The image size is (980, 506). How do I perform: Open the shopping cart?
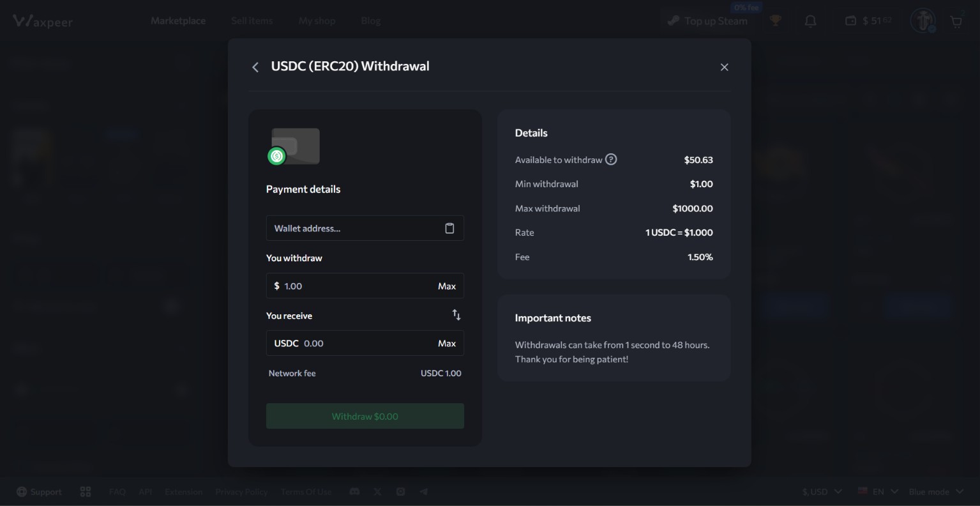[956, 21]
